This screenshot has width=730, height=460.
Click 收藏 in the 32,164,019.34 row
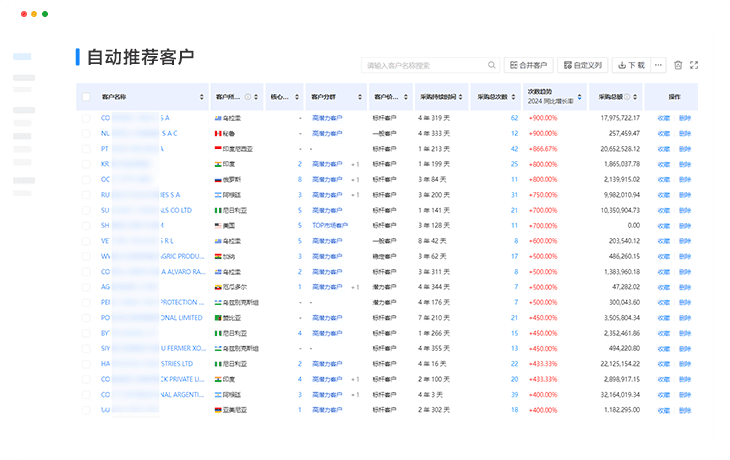(x=664, y=395)
